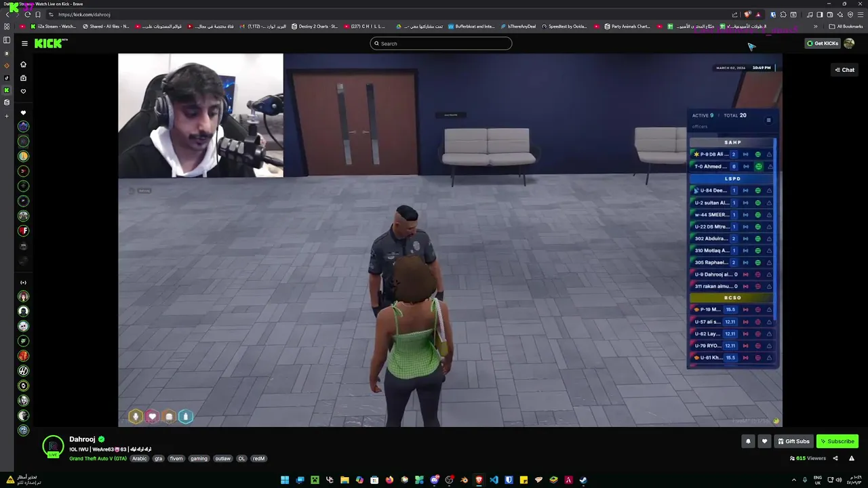
Task: Share the stream via share icon
Action: (x=835, y=458)
